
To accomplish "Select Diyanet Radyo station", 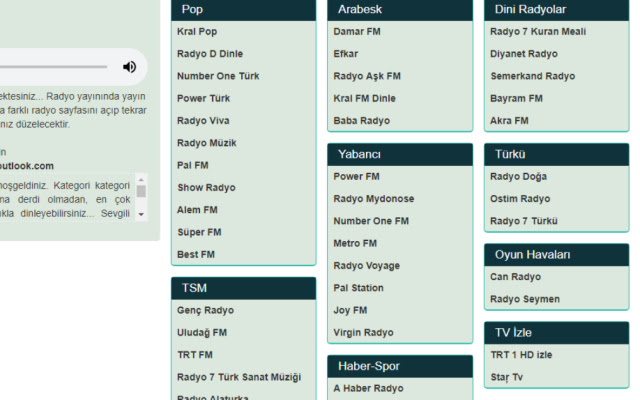I will (x=524, y=54).
